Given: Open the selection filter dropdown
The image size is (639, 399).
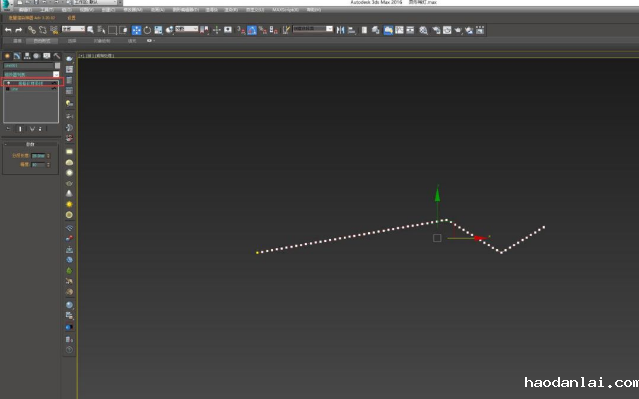Looking at the screenshot, I should click(x=73, y=29).
